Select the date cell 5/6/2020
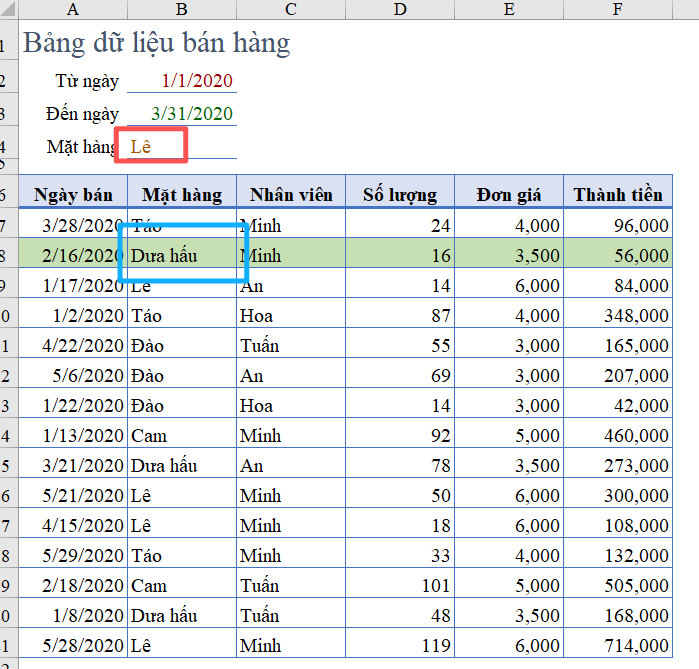 73,375
